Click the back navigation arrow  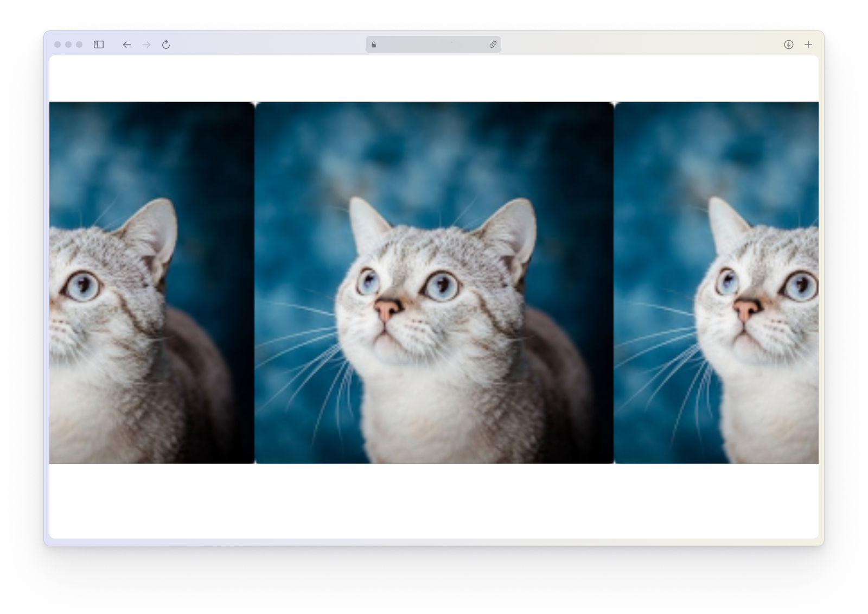click(x=126, y=45)
